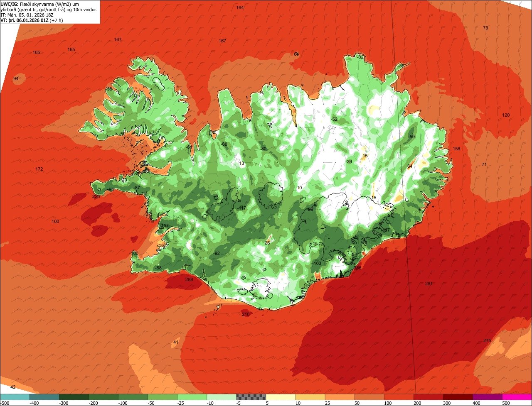
Task: Click the 164 value at the map's top
Action: [240, 7]
